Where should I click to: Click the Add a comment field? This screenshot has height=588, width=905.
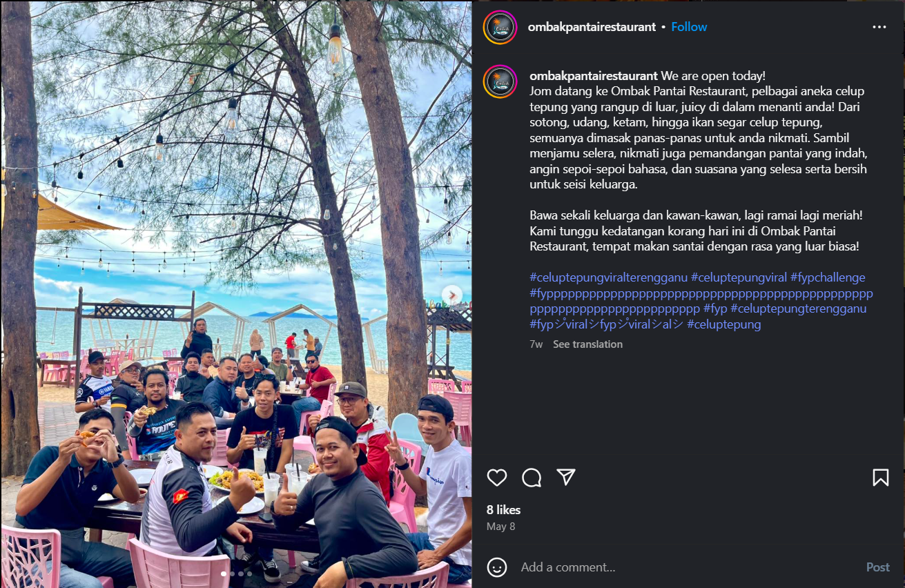687,567
